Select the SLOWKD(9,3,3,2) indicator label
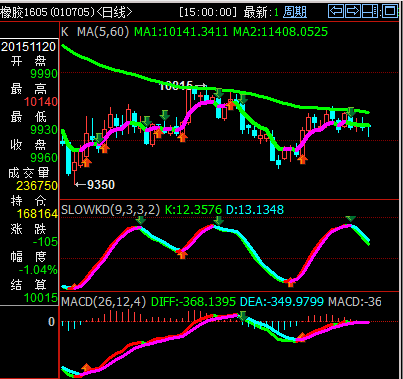 coord(111,210)
